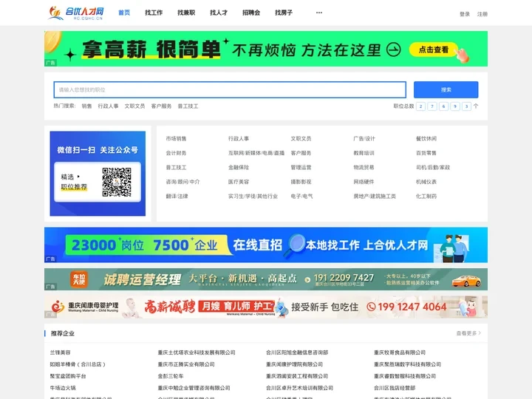Open the 行政人事 job category
The image size is (532, 399).
click(x=239, y=138)
